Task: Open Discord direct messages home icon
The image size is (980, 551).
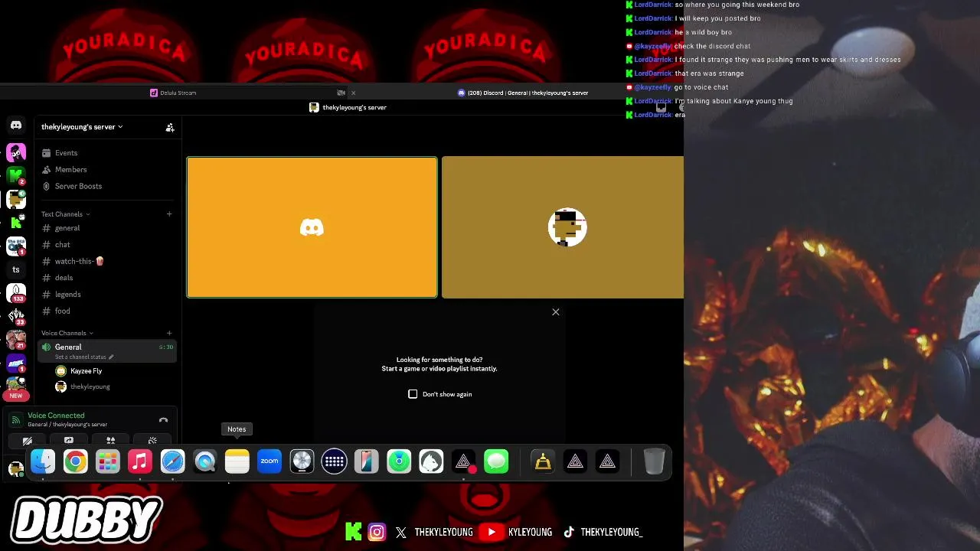Action: (16, 125)
